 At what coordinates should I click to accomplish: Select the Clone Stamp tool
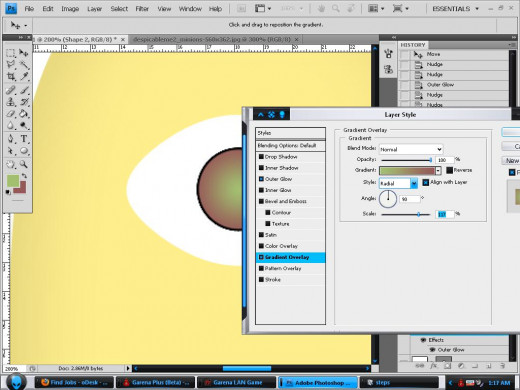(x=11, y=102)
